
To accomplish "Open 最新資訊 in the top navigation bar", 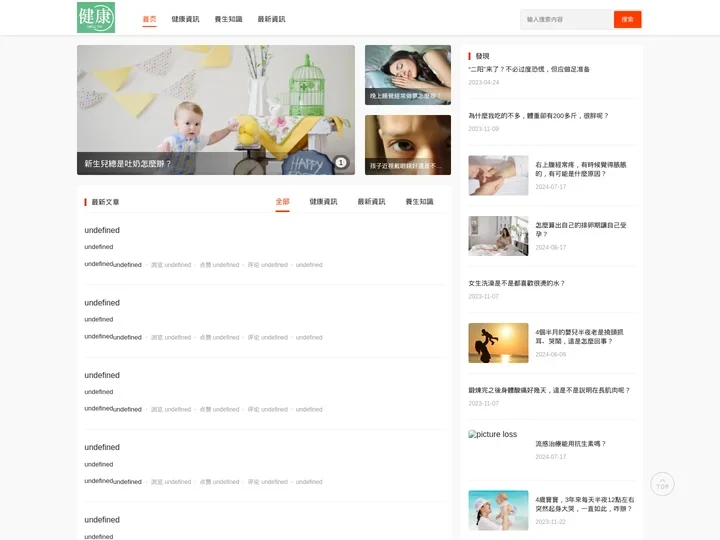I will pyautogui.click(x=271, y=19).
